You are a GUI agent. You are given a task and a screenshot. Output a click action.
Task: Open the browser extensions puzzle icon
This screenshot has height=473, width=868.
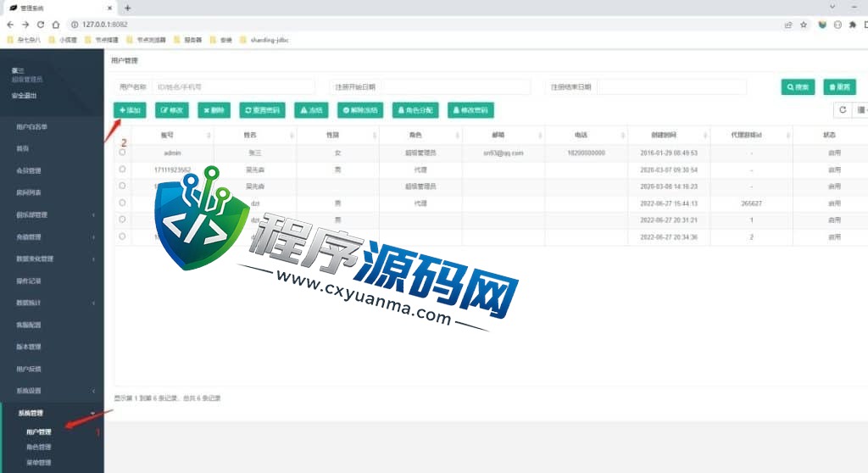pos(853,25)
